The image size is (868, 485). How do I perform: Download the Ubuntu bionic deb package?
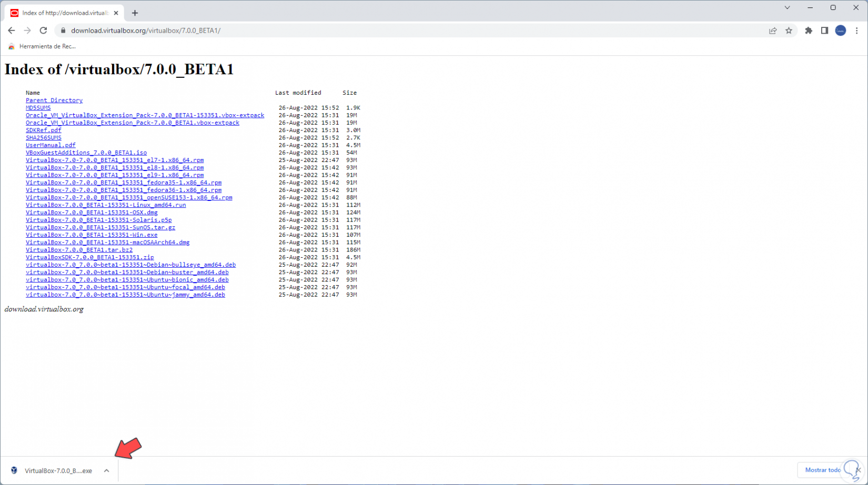click(127, 280)
